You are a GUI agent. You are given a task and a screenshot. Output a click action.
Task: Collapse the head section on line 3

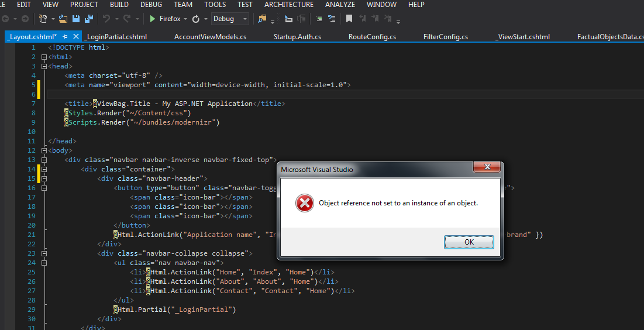point(44,66)
